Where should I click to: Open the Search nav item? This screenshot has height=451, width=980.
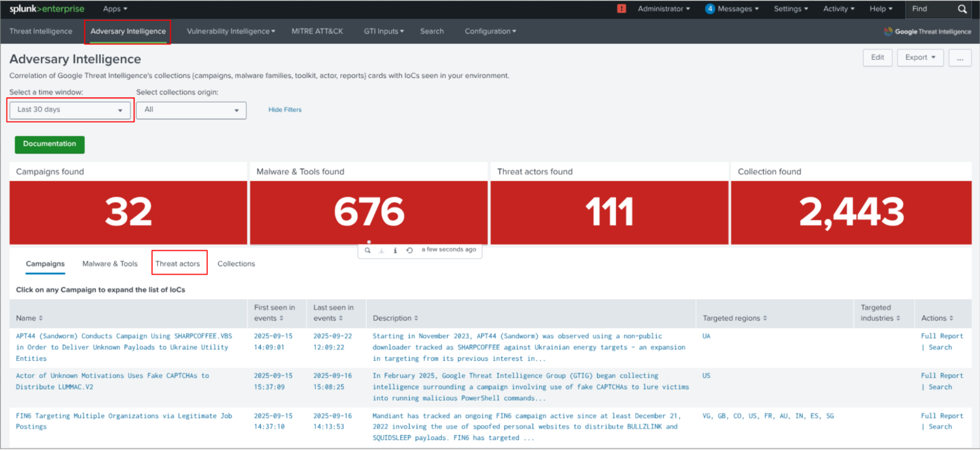432,31
